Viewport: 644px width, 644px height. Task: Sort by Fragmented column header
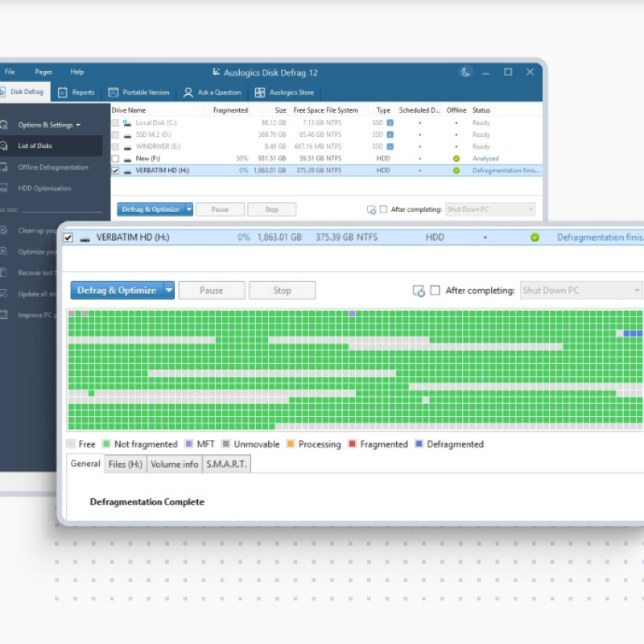230,110
